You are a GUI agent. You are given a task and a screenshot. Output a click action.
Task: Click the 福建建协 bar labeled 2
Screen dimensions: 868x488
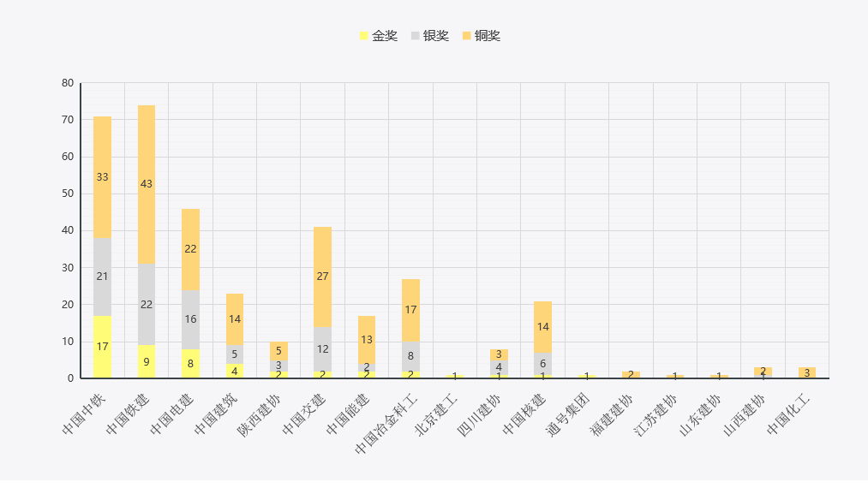631,374
